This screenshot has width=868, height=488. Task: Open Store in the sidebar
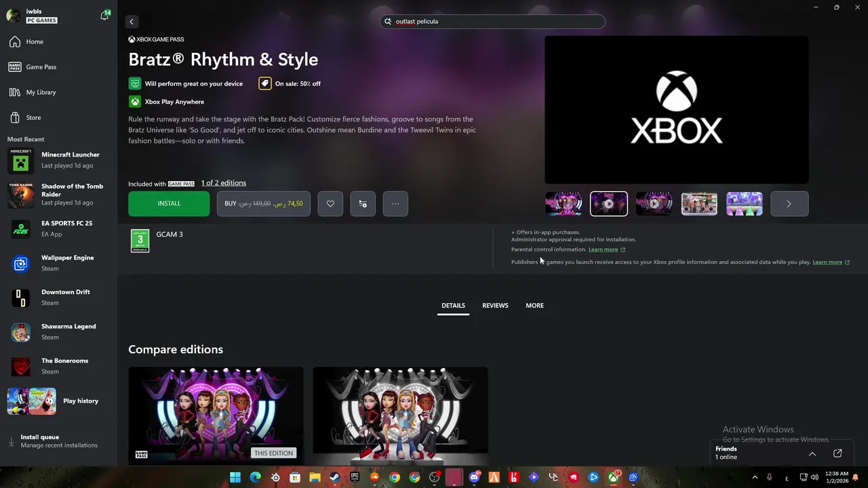(58, 117)
